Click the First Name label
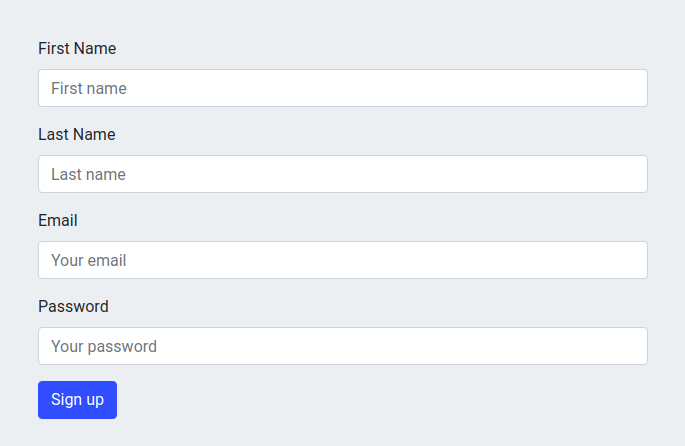The width and height of the screenshot is (685, 446). coord(77,48)
